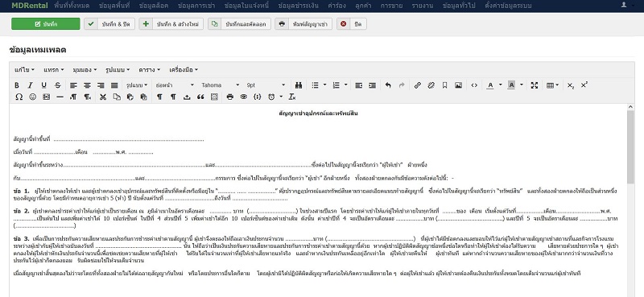The width and height of the screenshot is (644, 297).
Task: Open the แก้ไข editor menu
Action: pyautogui.click(x=24, y=70)
